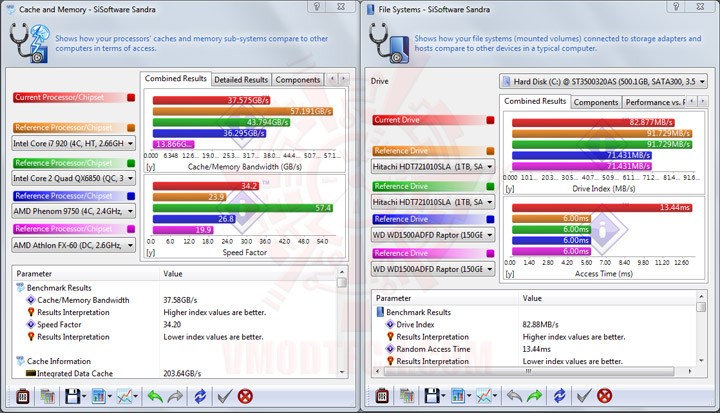Click the green Back arrow in Cache and Memory window
Image resolution: width=720 pixels, height=413 pixels.
coord(155,396)
